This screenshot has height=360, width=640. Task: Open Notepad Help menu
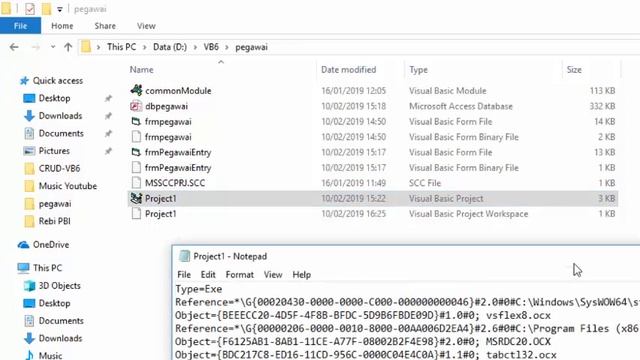[x=302, y=275]
